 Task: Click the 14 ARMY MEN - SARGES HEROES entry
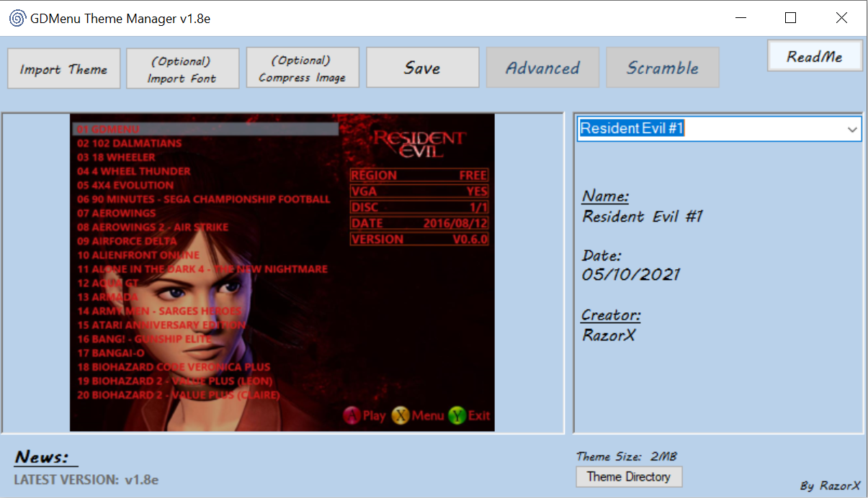tap(159, 311)
